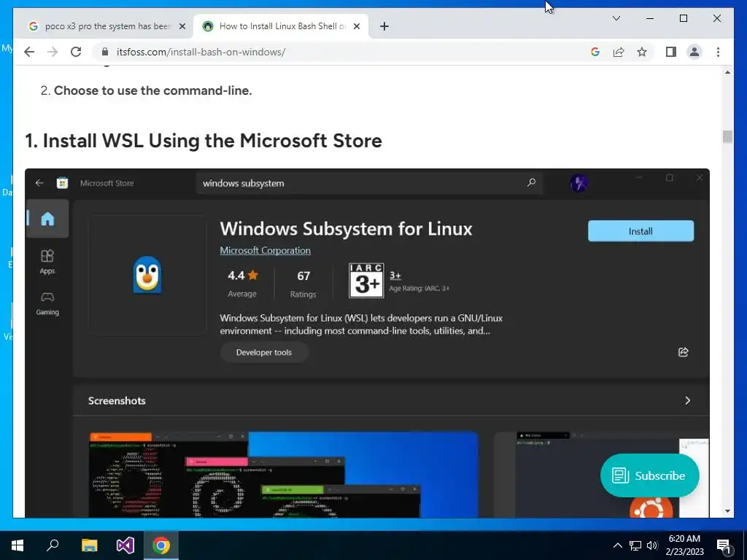Viewport: 747px width, 560px height.
Task: Open Google icon in address bar
Action: point(595,52)
